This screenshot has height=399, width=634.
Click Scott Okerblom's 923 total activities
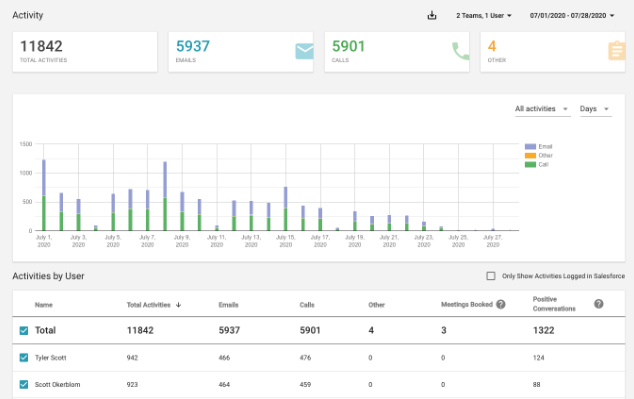pos(132,384)
